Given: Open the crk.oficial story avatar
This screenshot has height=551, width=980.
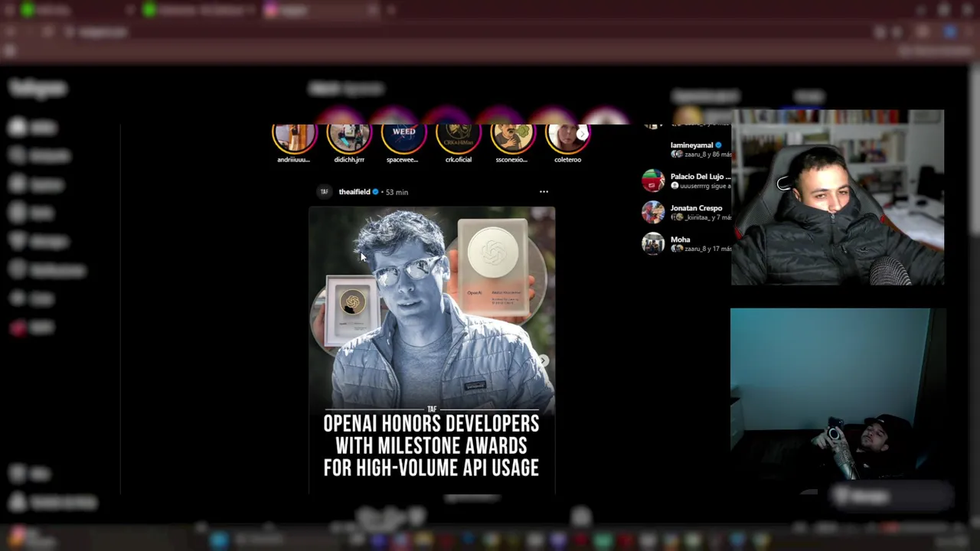Looking at the screenshot, I should click(458, 139).
